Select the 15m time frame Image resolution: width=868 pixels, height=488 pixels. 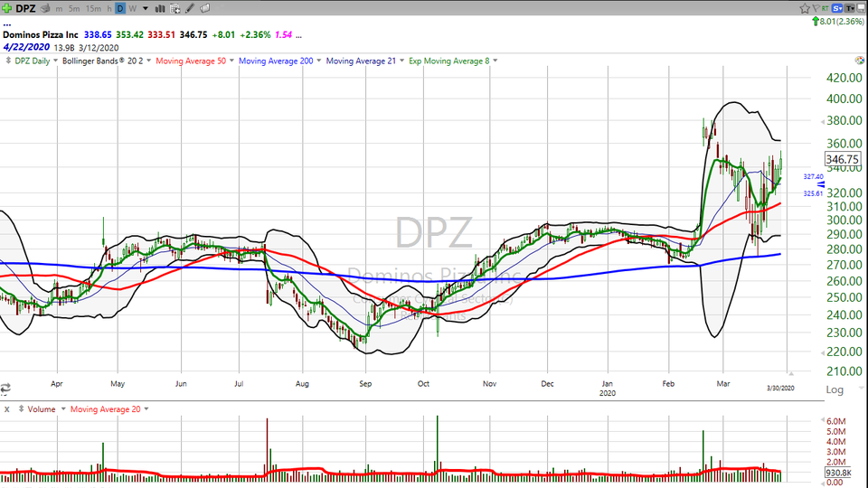[x=93, y=8]
